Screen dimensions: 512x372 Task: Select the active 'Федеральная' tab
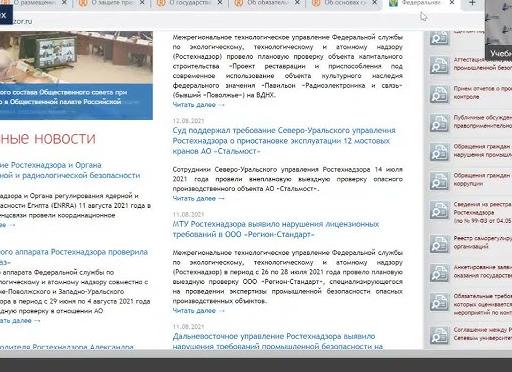(x=422, y=3)
